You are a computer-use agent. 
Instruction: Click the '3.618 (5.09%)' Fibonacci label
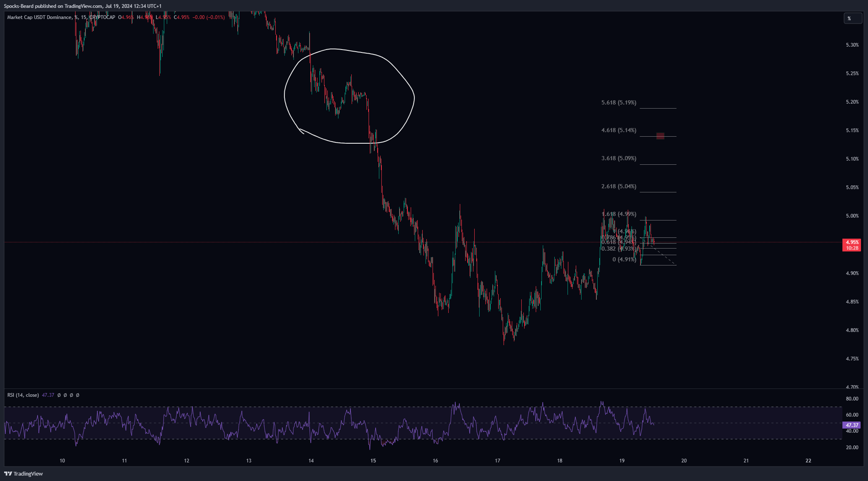pos(619,158)
